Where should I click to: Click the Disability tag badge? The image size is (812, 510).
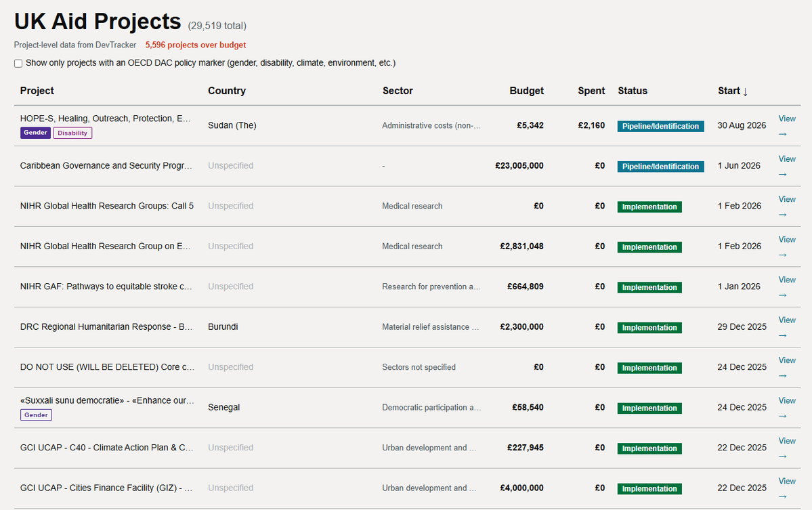pyautogui.click(x=72, y=133)
